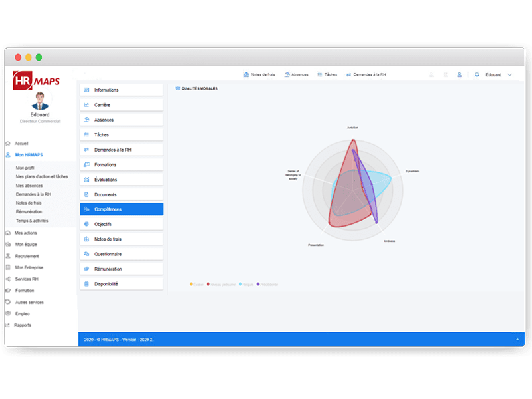The height and width of the screenshot is (399, 532).
Task: Expand the footer bar chevron
Action: pyautogui.click(x=517, y=340)
